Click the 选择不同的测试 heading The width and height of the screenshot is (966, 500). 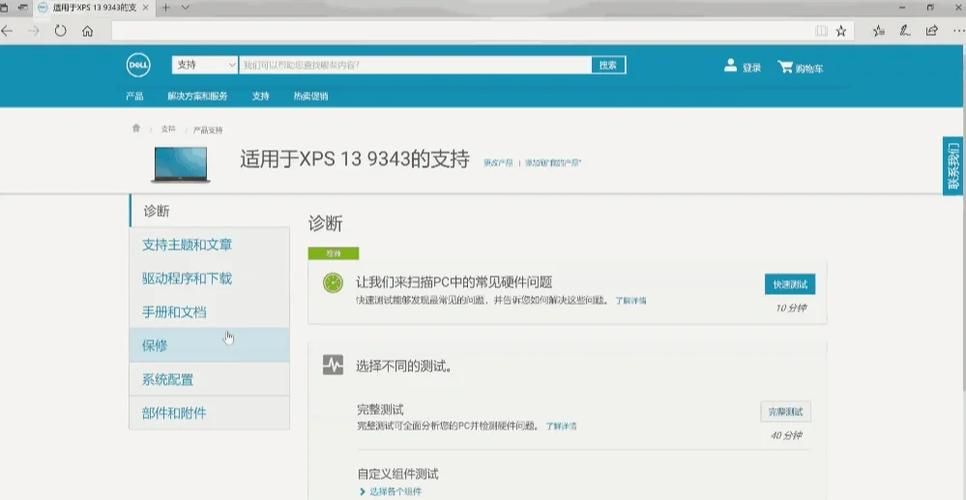pyautogui.click(x=404, y=366)
